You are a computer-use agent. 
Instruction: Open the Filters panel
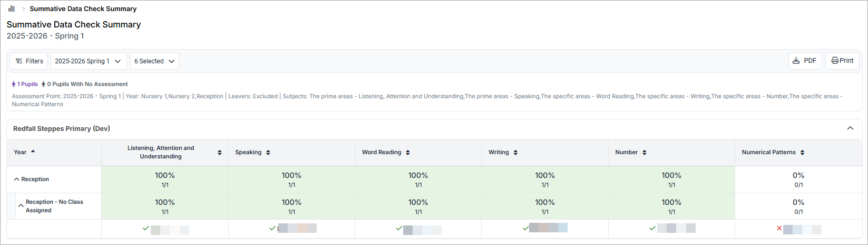click(29, 61)
